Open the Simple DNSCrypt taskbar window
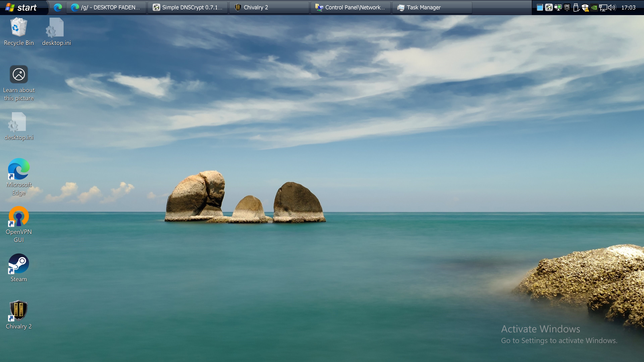Screen dimensions: 644x362 187,8
